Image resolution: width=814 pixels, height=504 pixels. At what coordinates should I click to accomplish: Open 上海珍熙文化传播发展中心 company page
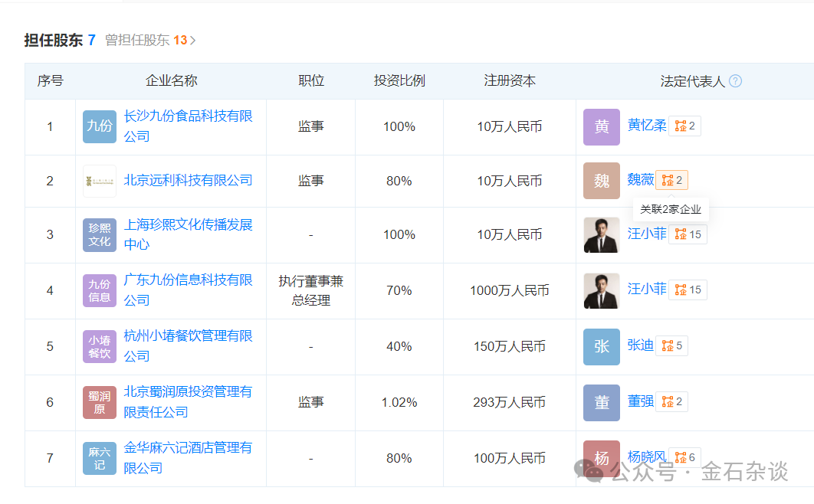(x=188, y=234)
